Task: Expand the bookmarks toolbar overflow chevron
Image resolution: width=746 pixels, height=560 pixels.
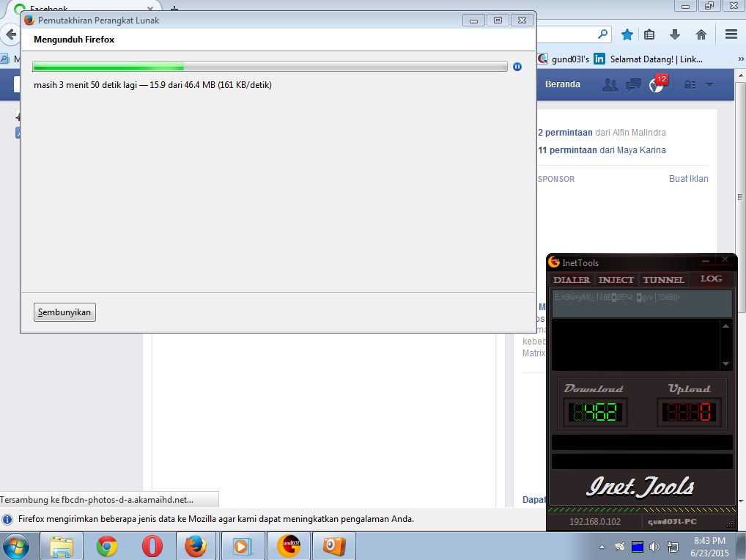Action: coord(740,59)
